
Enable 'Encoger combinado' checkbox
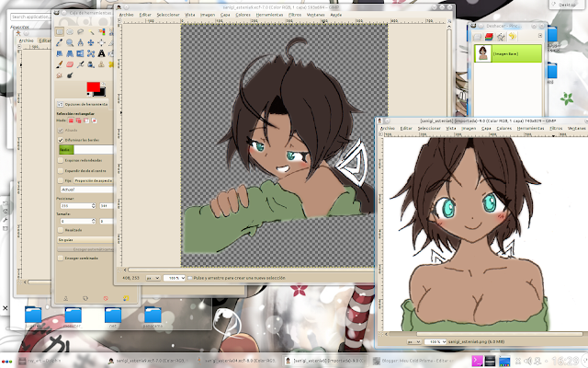click(61, 259)
